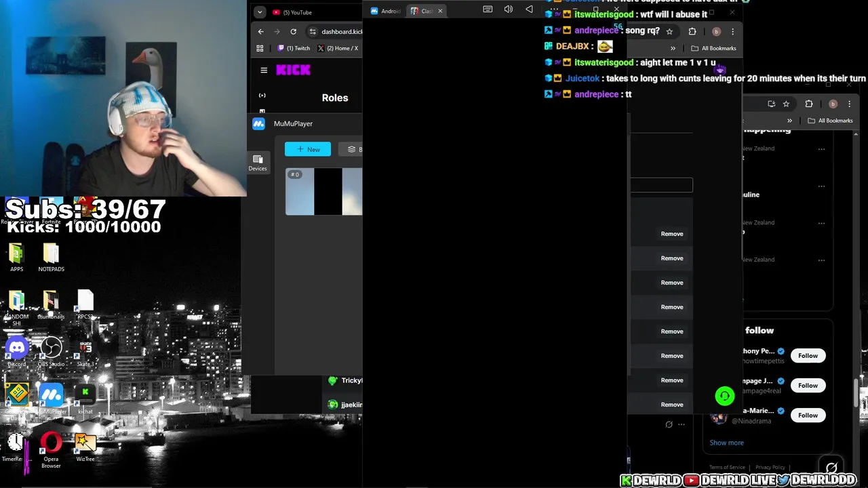868x488 pixels.
Task: Follow the Anthony Pe... suggested account
Action: tap(808, 356)
